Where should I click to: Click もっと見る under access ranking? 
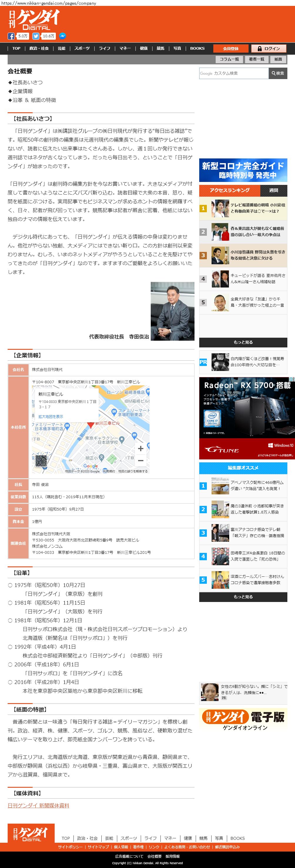click(x=243, y=342)
